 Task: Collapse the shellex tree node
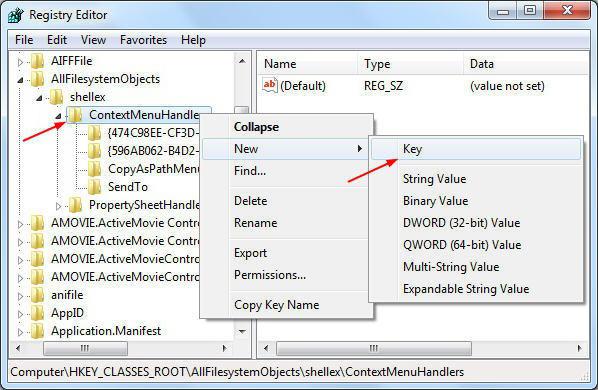(39, 98)
